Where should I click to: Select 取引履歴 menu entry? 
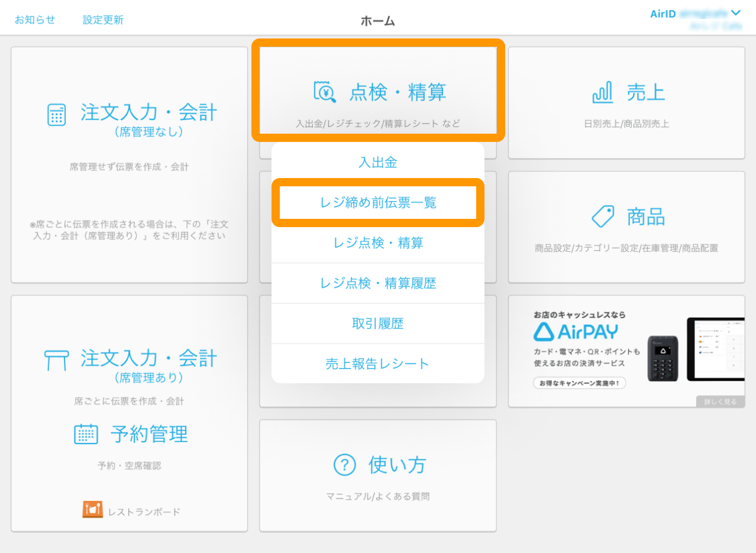[378, 323]
